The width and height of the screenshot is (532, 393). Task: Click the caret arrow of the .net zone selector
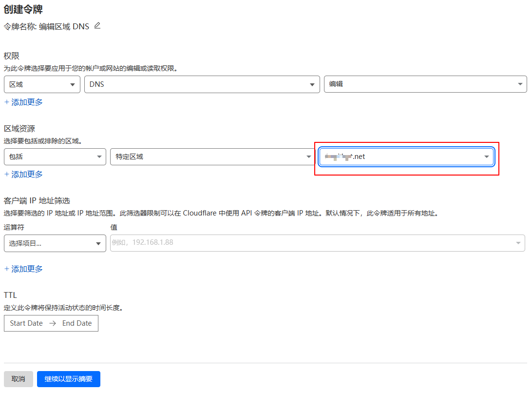pyautogui.click(x=486, y=157)
